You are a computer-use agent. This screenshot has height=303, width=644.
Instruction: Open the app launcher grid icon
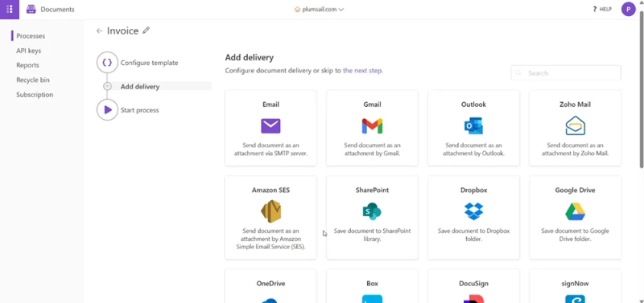pos(10,10)
